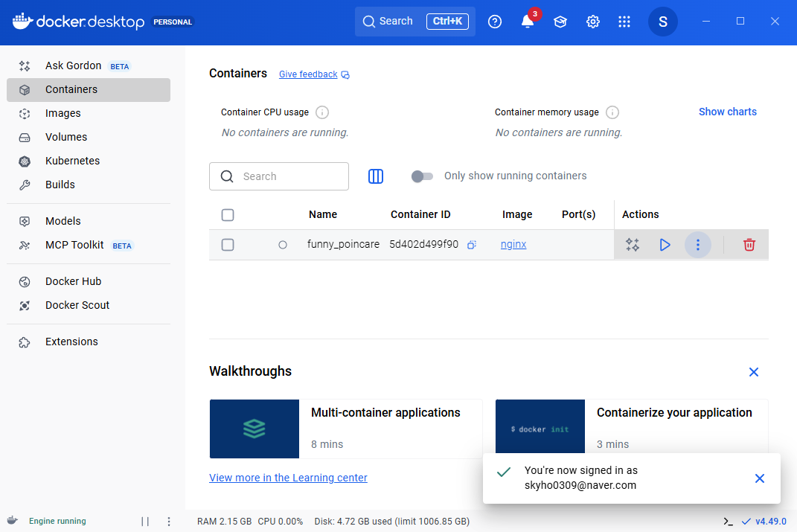The height and width of the screenshot is (532, 797).
Task: Open Containerize your application walkthrough card
Action: click(632, 427)
